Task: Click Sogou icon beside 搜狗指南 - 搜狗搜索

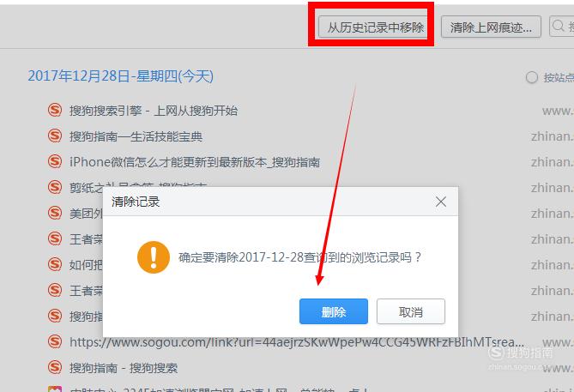Action: point(55,367)
